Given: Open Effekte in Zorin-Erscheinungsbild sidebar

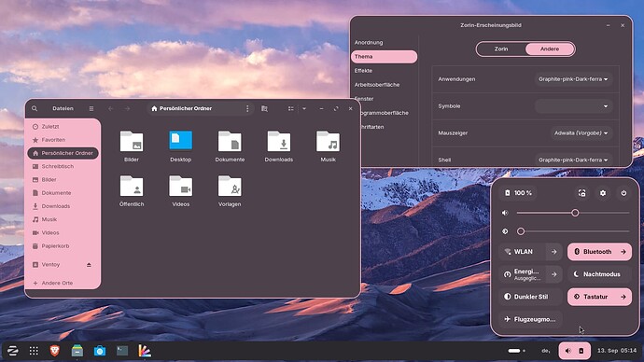Looking at the screenshot, I should click(384, 71).
